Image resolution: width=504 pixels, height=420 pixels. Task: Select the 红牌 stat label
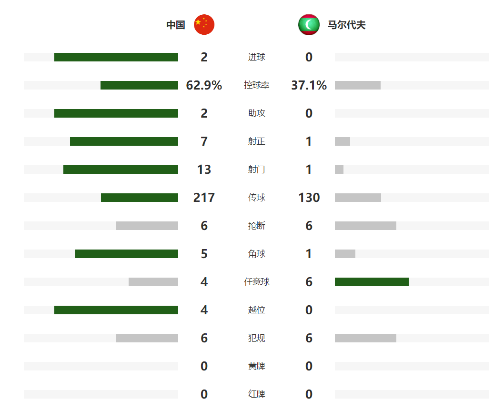pos(256,394)
